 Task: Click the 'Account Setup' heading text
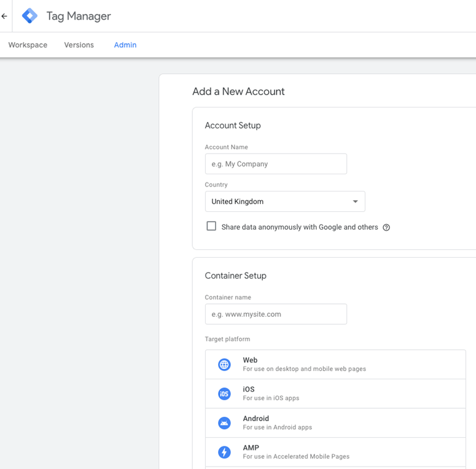click(x=233, y=126)
